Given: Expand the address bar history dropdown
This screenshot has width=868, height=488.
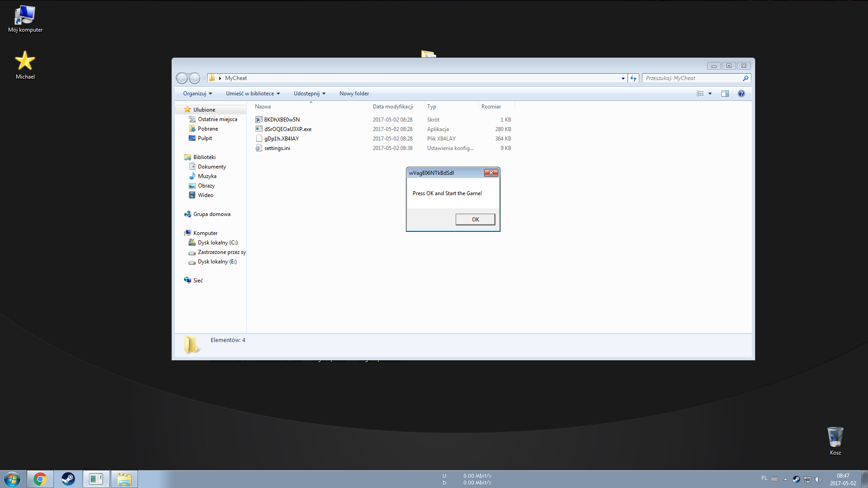Looking at the screenshot, I should (623, 79).
